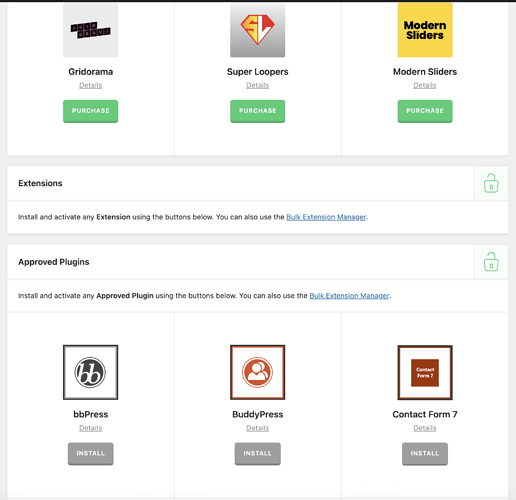The height and width of the screenshot is (500, 516).
Task: Click the Contact Form 7 logo
Action: [425, 372]
